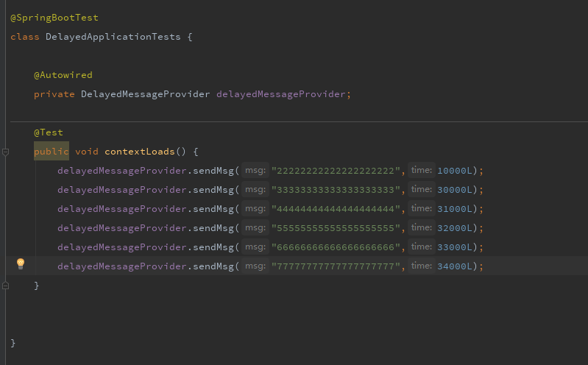Click the @Test annotation
Screen dimensions: 588x365
coord(49,132)
